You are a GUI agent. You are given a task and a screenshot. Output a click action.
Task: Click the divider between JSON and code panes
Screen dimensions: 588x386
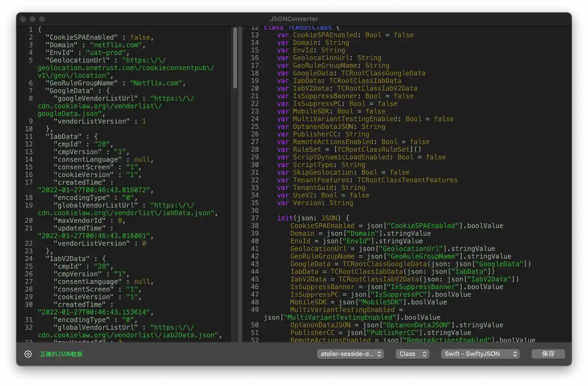tap(240, 184)
